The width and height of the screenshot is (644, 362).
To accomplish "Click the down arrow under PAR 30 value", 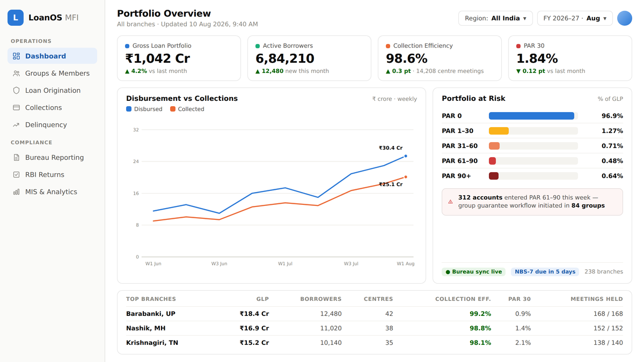I will pyautogui.click(x=518, y=71).
